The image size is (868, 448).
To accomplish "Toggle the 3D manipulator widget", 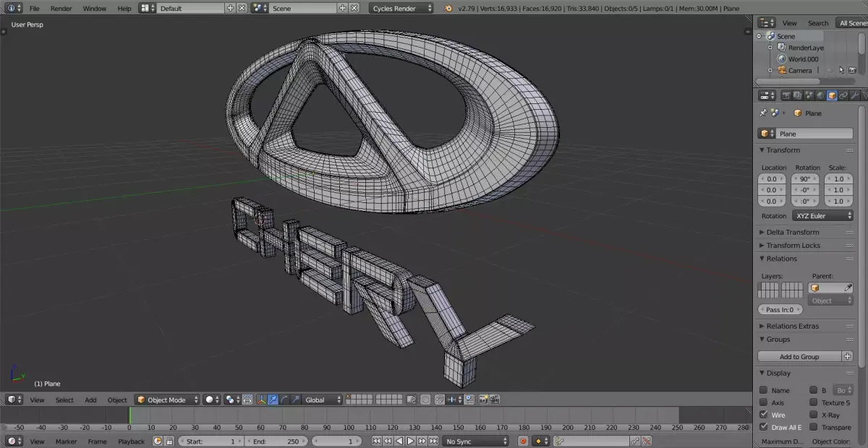I will [x=260, y=400].
